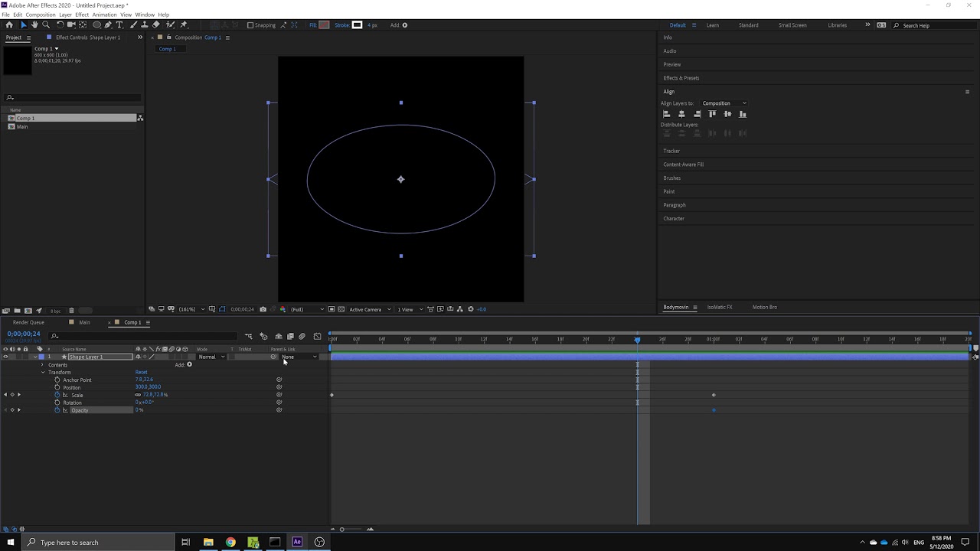The height and width of the screenshot is (551, 980).
Task: Open the Motion Bro panel tab
Action: point(764,307)
